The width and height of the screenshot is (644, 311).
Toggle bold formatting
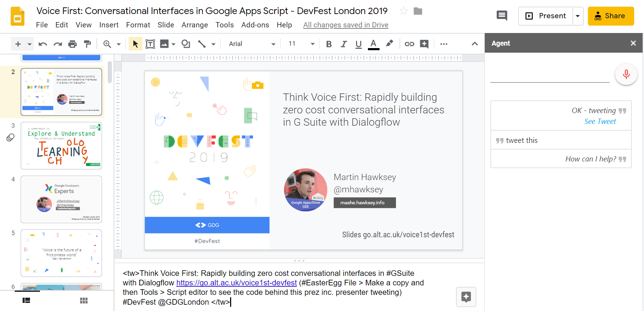tap(329, 44)
